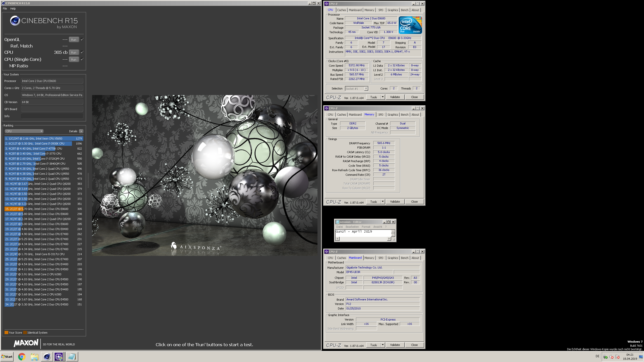Click the Notepad taskbar icon

pyautogui.click(x=72, y=356)
